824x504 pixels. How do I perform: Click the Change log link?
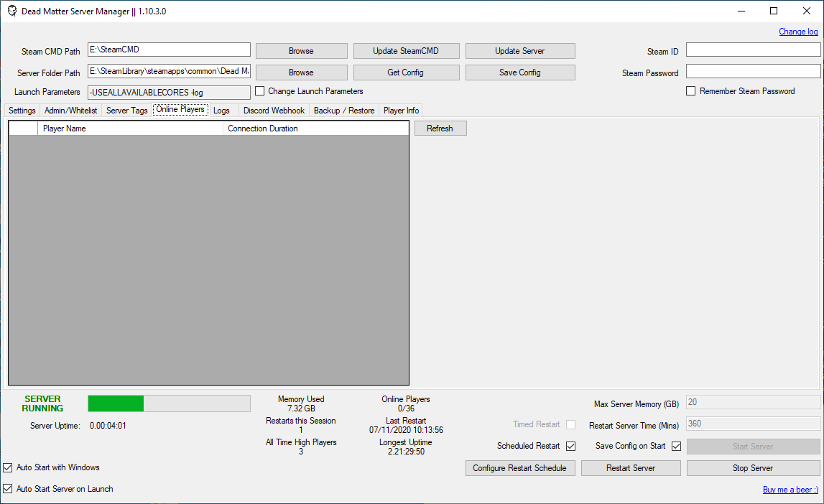(798, 32)
